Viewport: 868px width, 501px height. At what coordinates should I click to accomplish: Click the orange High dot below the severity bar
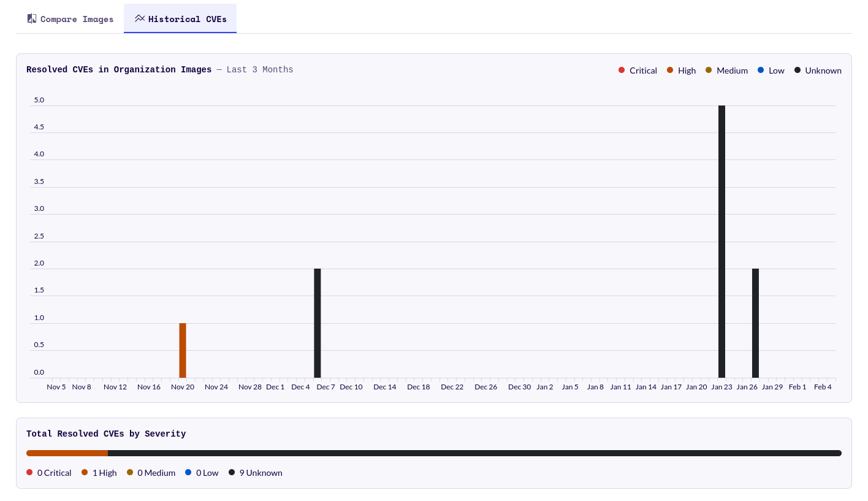click(85, 472)
